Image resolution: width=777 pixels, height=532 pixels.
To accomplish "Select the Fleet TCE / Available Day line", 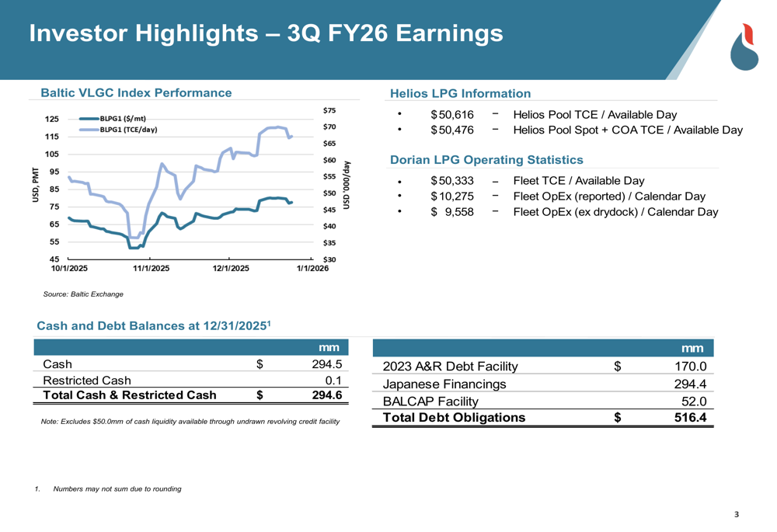I will click(578, 182).
